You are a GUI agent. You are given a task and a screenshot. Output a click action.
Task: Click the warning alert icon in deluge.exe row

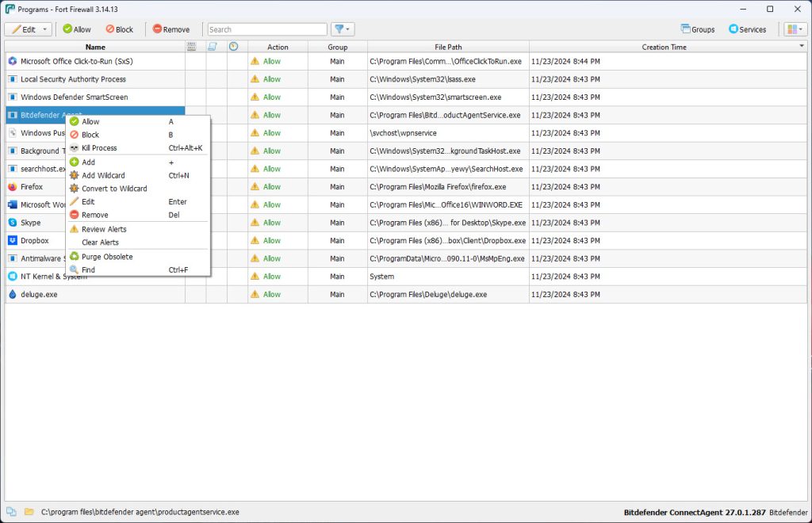(x=255, y=294)
